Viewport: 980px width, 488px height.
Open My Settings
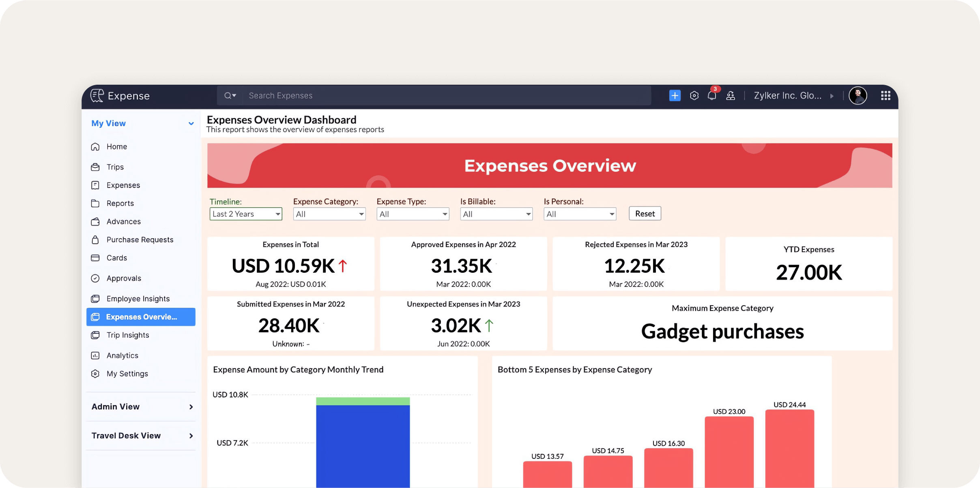[x=127, y=373]
